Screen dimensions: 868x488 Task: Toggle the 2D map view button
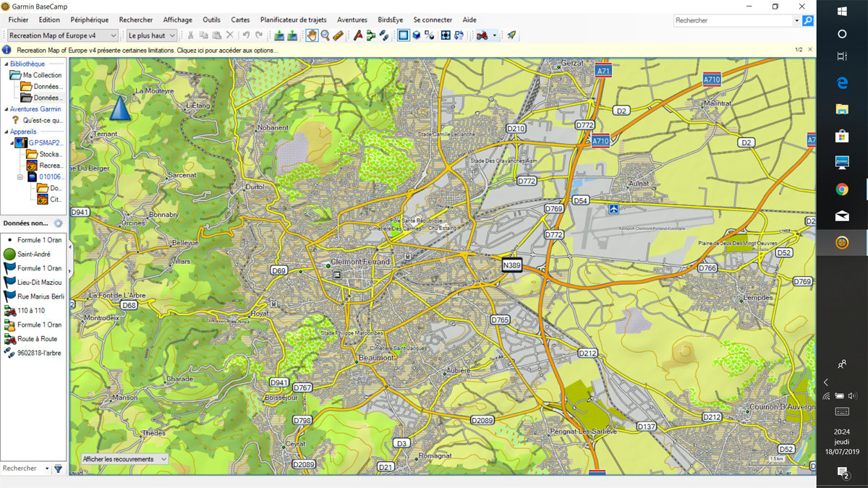(404, 35)
